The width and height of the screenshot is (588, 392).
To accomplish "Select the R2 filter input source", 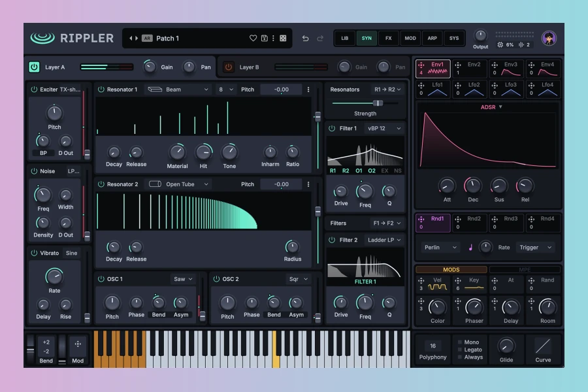I will 346,171.
